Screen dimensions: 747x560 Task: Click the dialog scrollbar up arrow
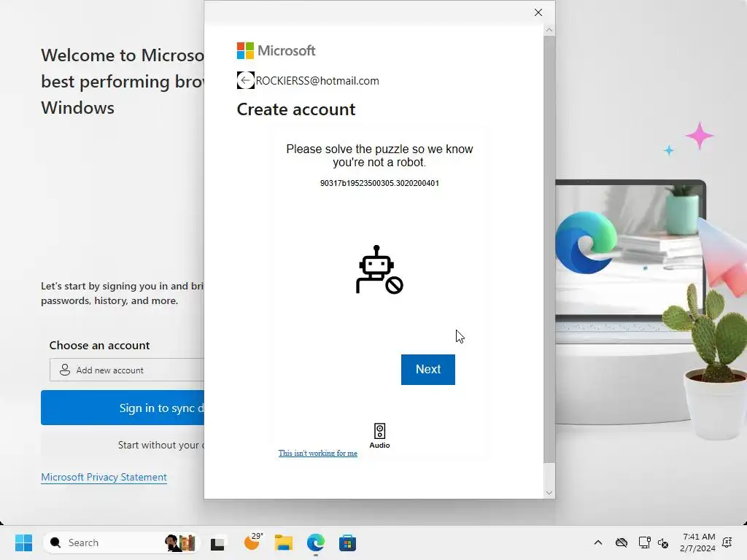[549, 30]
